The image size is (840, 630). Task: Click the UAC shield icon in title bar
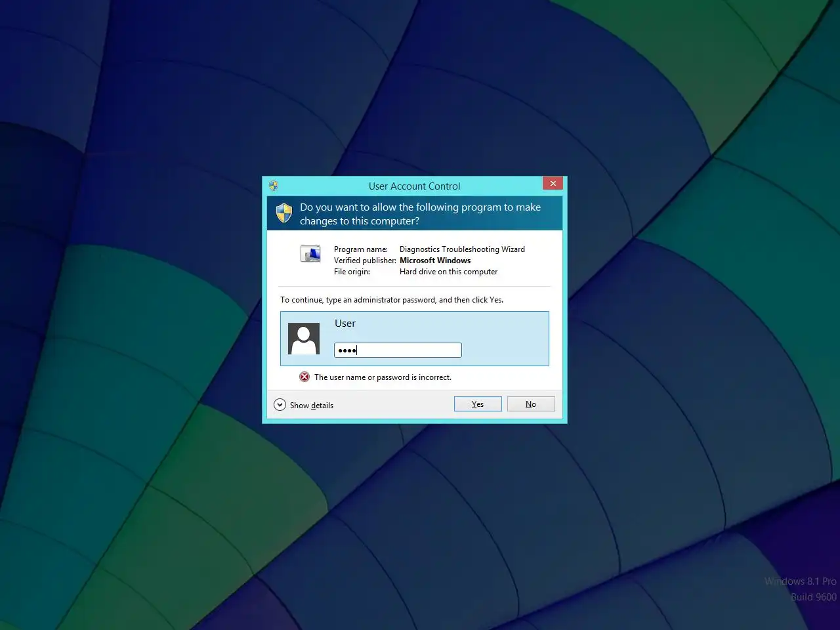point(274,186)
